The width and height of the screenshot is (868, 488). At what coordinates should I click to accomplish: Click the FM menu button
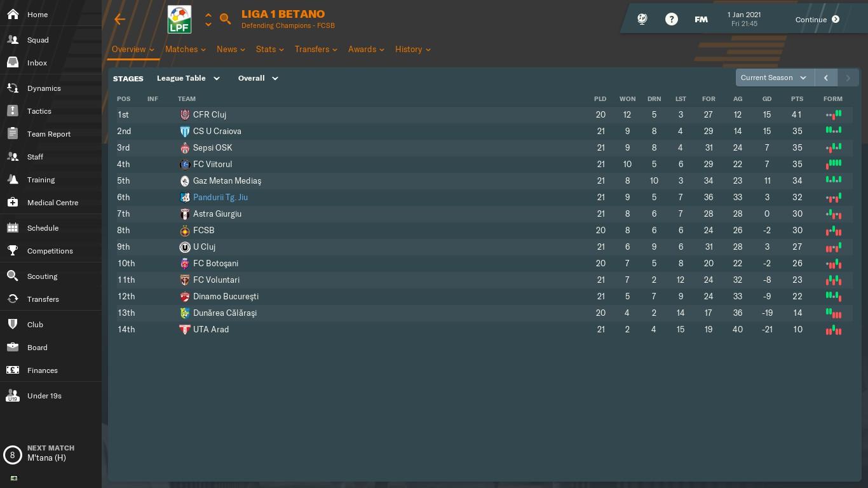pos(701,19)
